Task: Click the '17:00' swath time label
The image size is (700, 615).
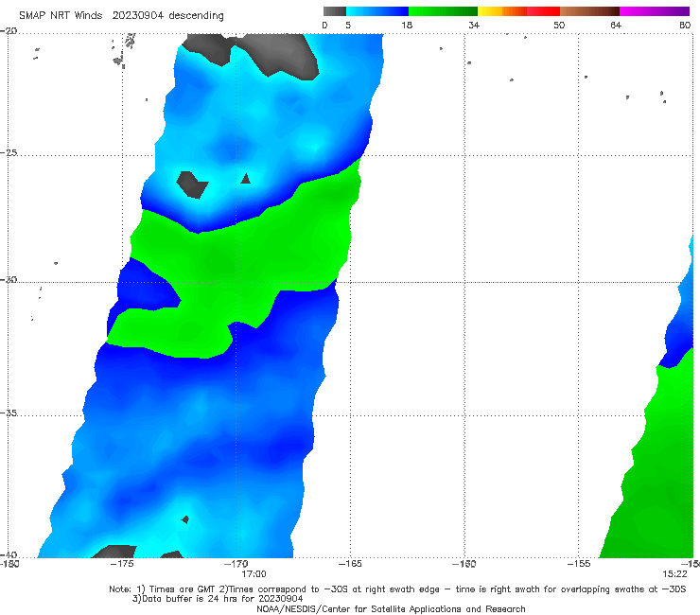Action: click(254, 574)
